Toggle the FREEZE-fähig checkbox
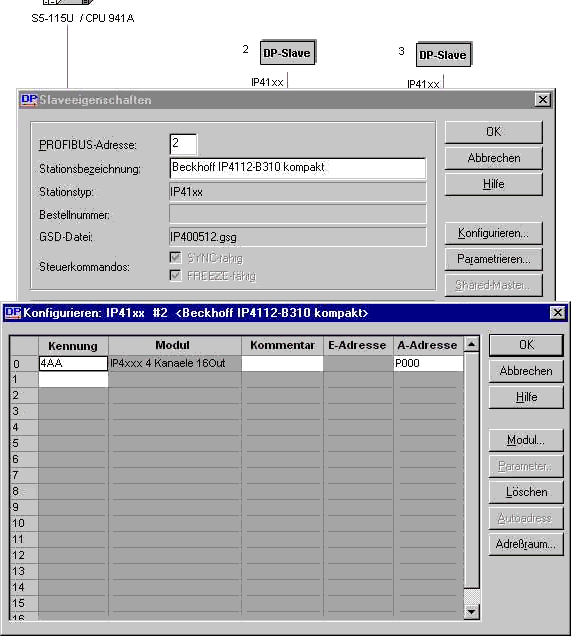The height and width of the screenshot is (637, 572). click(176, 275)
